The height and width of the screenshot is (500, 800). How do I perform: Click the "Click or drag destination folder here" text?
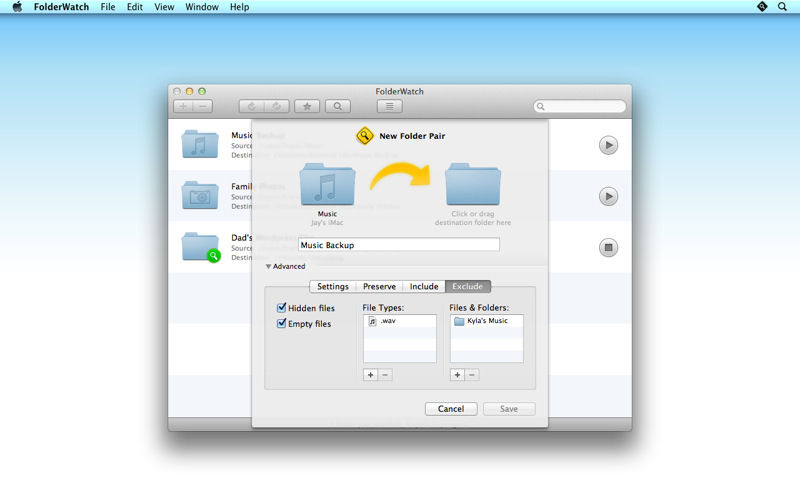pyautogui.click(x=473, y=218)
